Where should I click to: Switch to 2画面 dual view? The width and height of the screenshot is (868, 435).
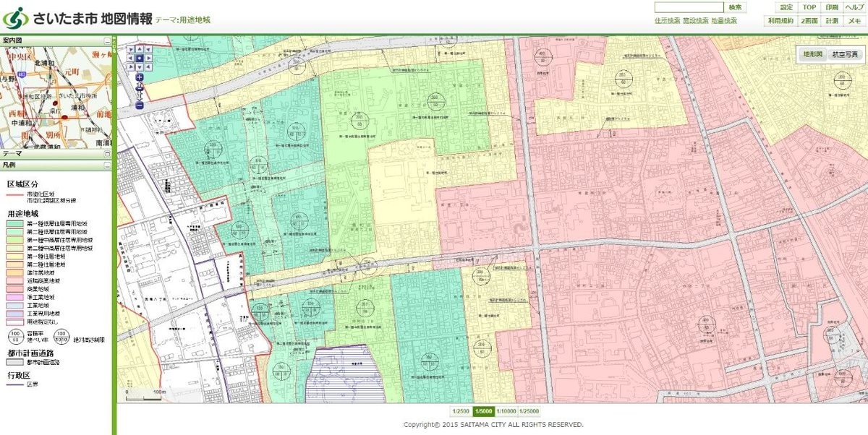[809, 21]
